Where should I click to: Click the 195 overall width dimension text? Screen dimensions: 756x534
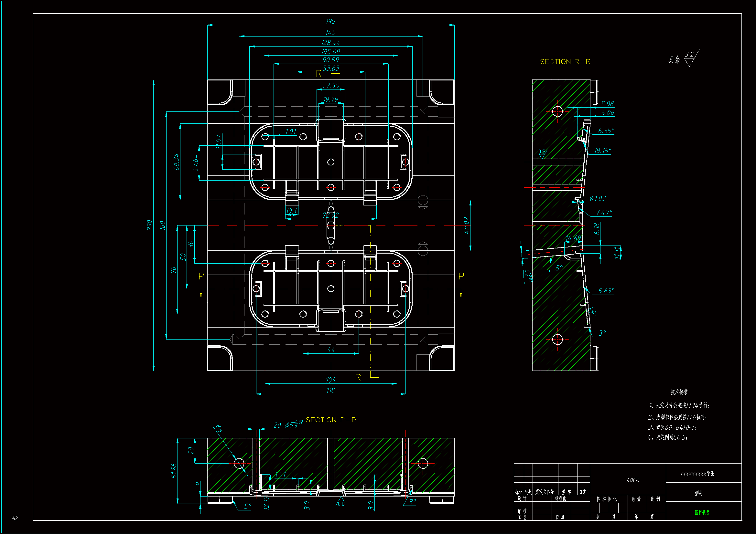click(x=330, y=21)
